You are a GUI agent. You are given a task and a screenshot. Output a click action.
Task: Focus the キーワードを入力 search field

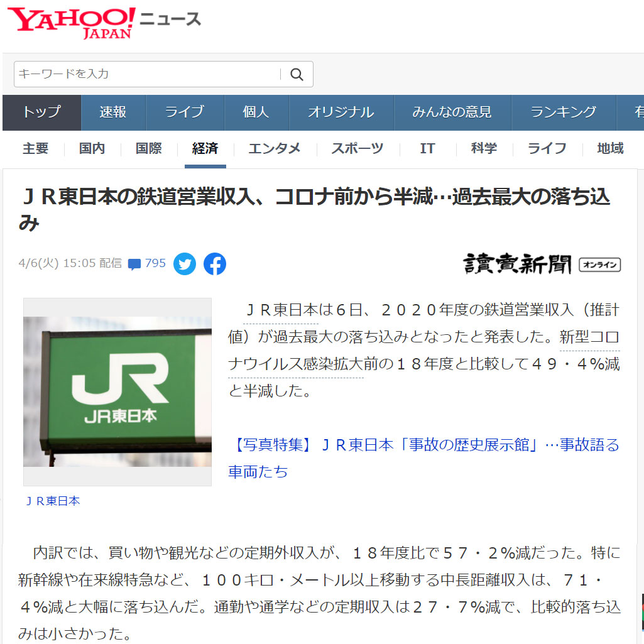pyautogui.click(x=148, y=74)
